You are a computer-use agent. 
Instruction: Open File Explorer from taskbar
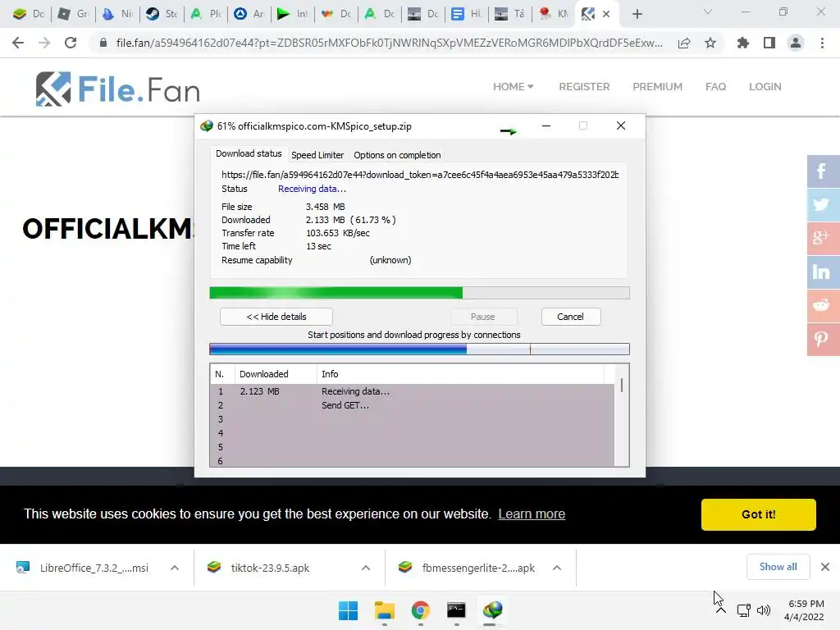click(385, 610)
